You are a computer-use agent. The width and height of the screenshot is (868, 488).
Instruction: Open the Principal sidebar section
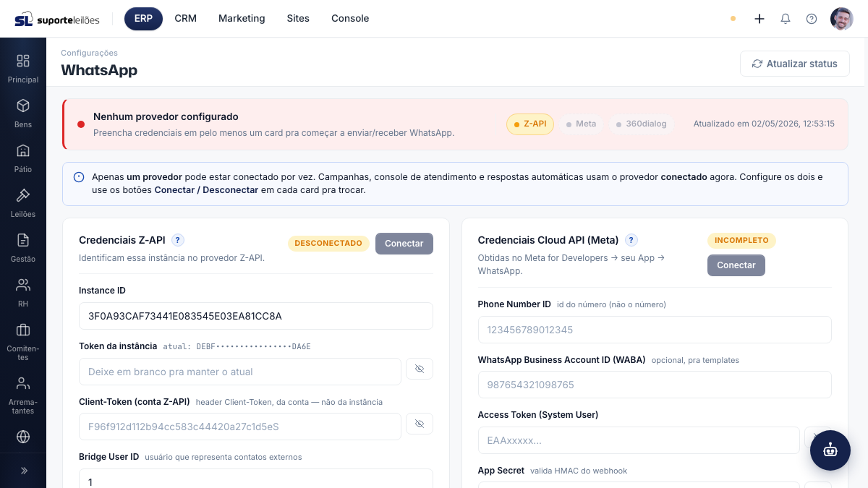tap(23, 69)
